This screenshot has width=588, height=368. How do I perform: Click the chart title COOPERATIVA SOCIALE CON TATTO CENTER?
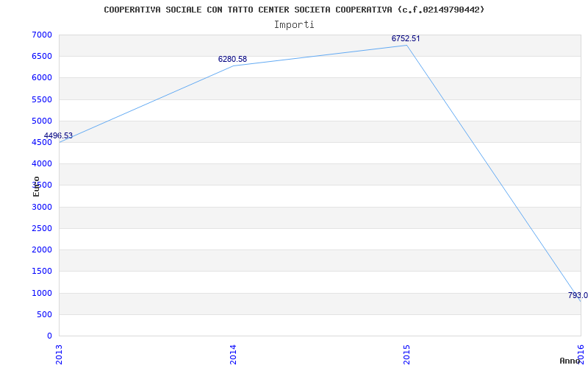coord(294,10)
